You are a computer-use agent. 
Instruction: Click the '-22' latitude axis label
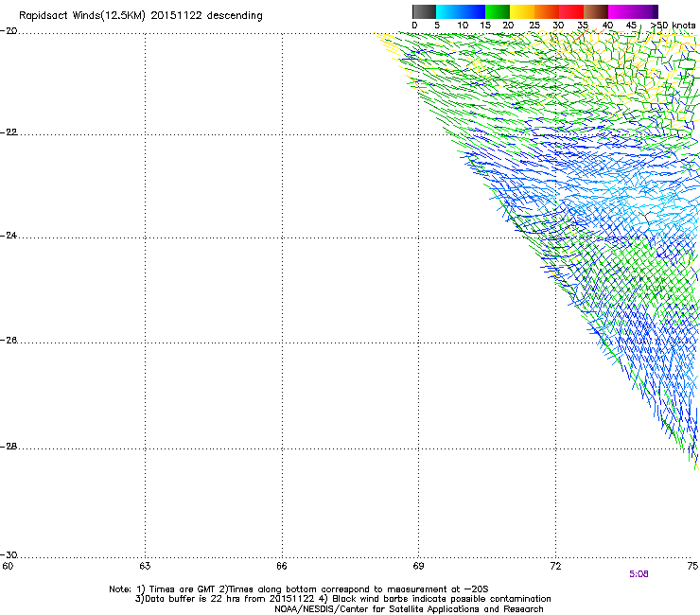(x=9, y=132)
